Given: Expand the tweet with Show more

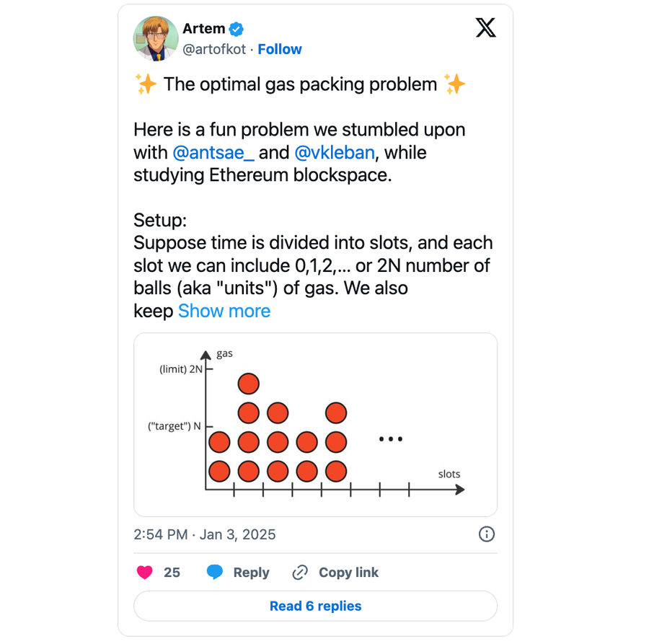Looking at the screenshot, I should click(224, 311).
